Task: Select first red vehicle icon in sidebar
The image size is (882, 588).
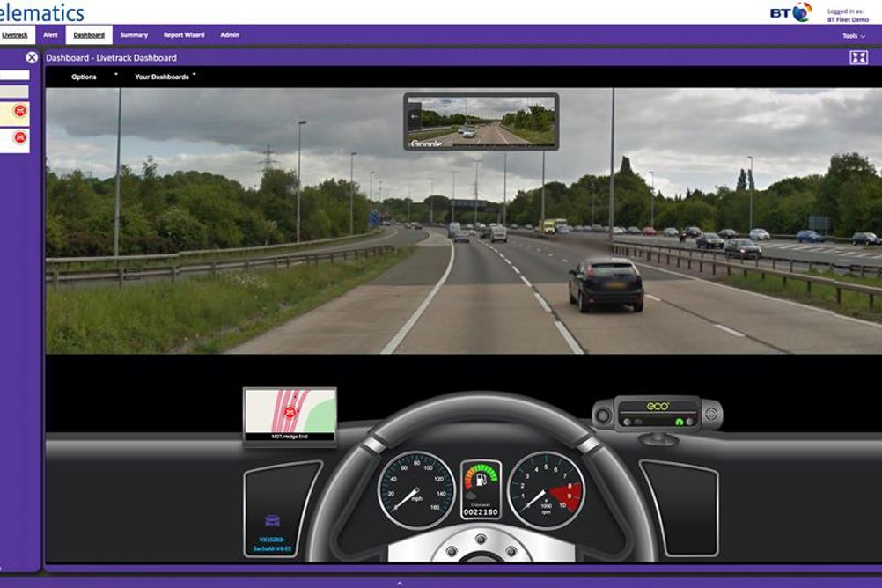Action: (20, 111)
